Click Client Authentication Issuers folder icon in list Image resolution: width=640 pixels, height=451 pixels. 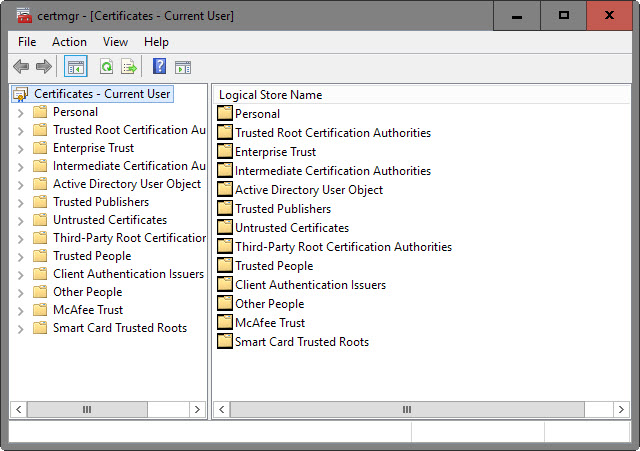[225, 284]
